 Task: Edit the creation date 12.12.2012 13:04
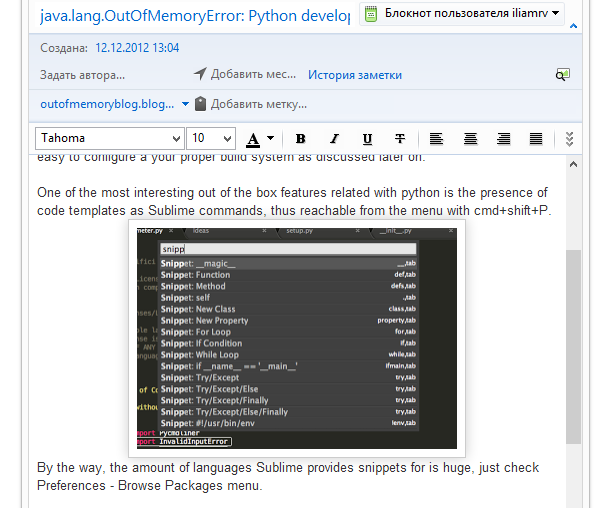[x=137, y=48]
